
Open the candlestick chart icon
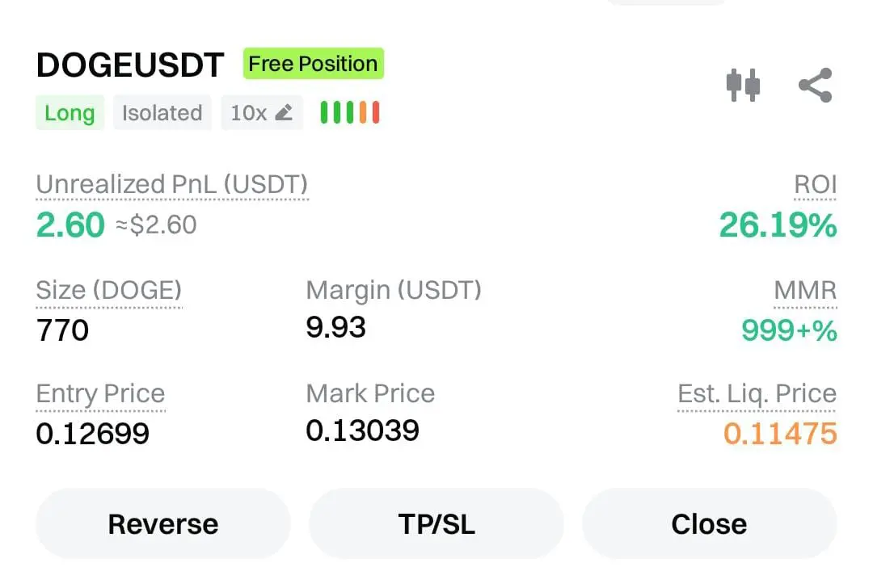[743, 85]
